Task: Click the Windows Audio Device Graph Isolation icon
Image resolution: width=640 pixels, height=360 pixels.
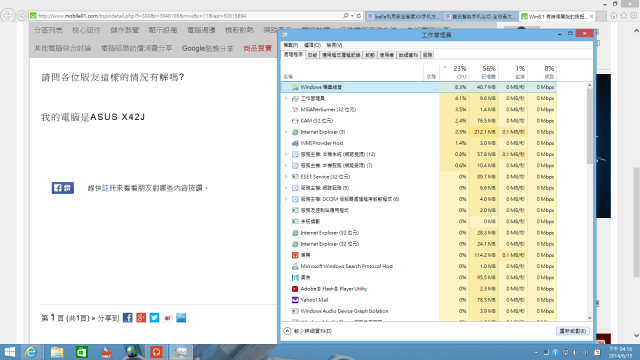Action: (295, 311)
